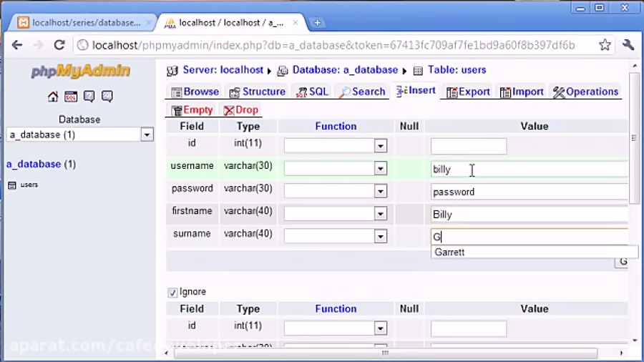The image size is (644, 362).
Task: Select the Insert tab
Action: pos(416,91)
